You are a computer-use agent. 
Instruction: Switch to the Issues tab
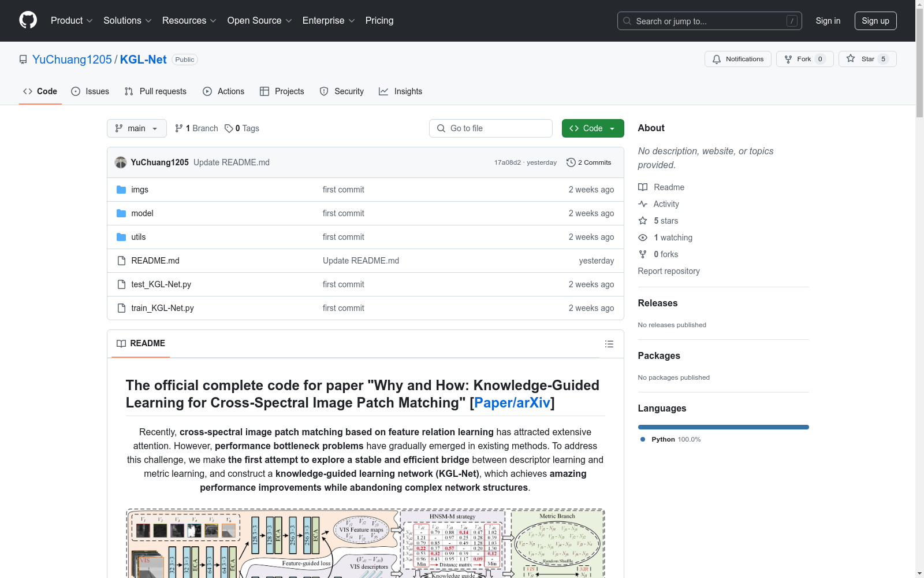coord(90,91)
